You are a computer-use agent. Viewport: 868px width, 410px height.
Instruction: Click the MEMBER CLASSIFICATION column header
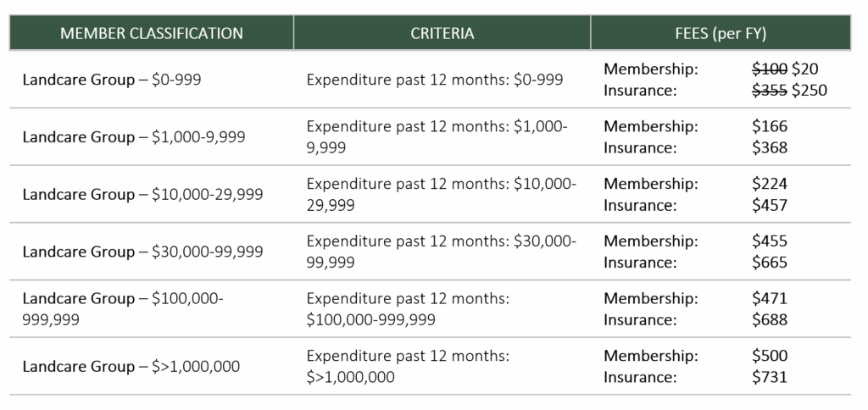151,33
